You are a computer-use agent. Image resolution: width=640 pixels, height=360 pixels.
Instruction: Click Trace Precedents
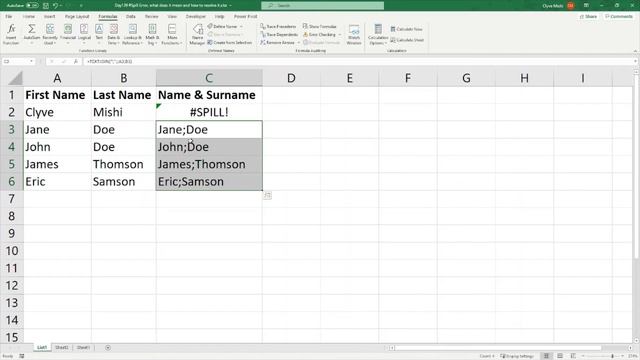point(278,27)
